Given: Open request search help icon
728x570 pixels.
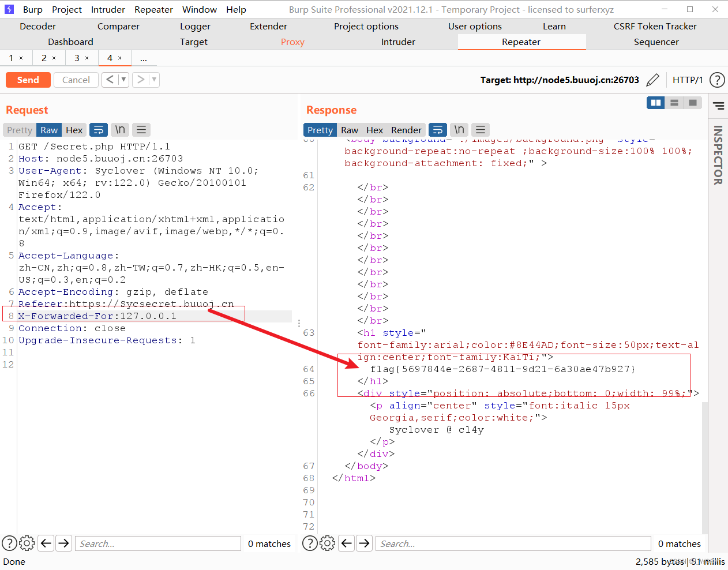Looking at the screenshot, I should (9, 543).
